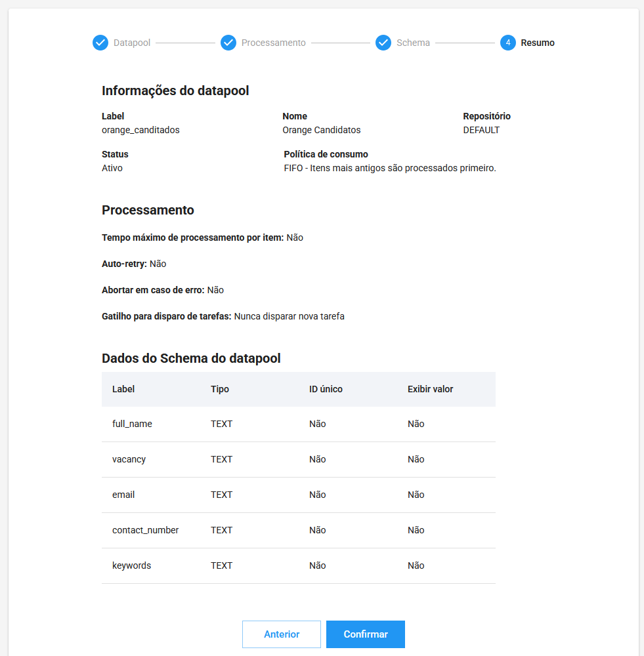Image resolution: width=644 pixels, height=656 pixels.
Task: Select the full_name schema row
Action: tap(132, 424)
